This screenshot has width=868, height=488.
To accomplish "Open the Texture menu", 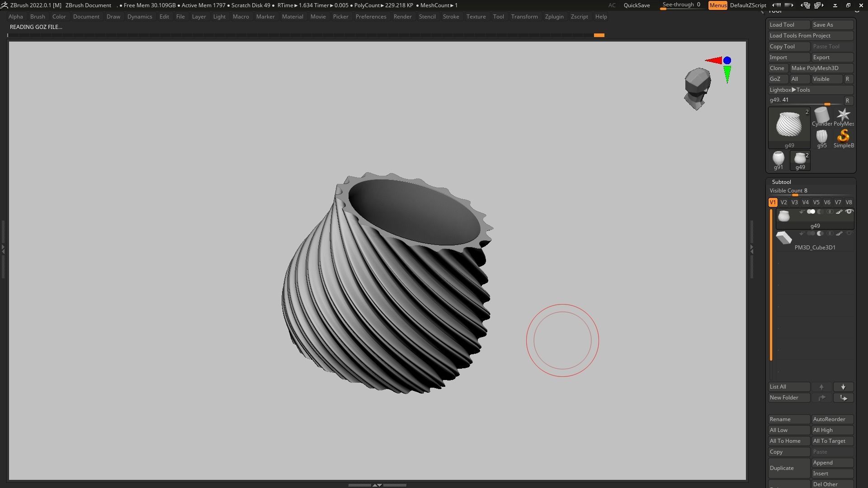I will 476,17.
